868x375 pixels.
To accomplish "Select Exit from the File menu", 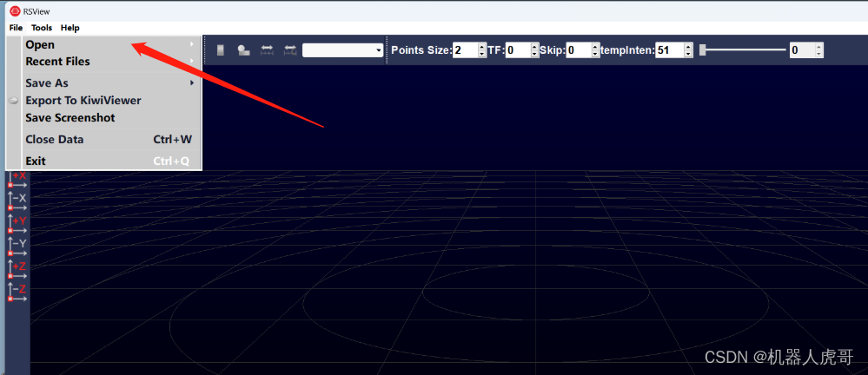I will 110,161.
